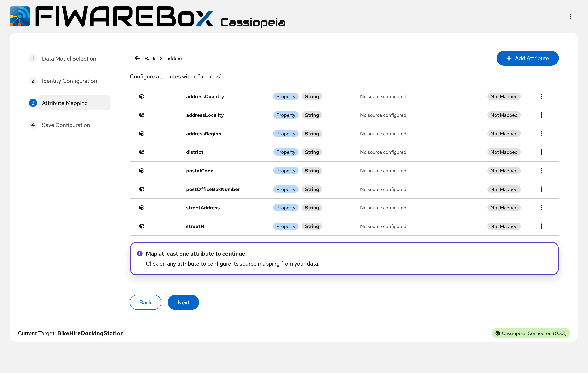
Task: Click 'No source configured' on postalCode row
Action: pos(383,171)
